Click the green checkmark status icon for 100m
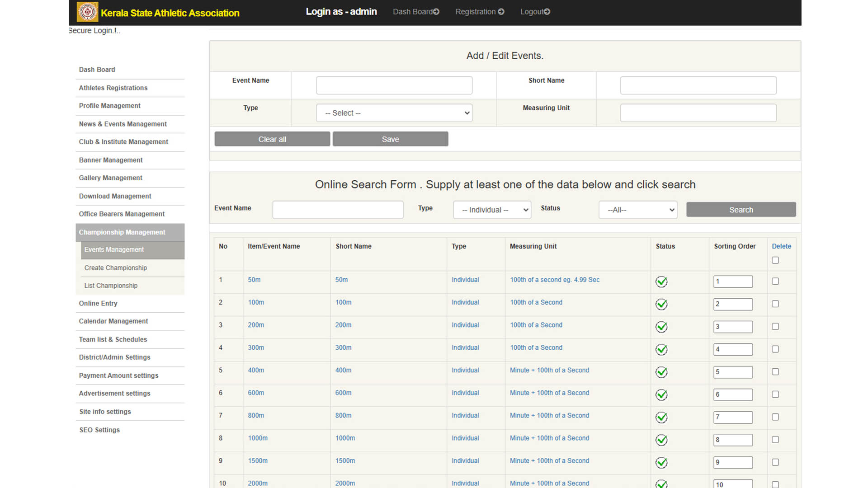Viewport: 868px width, 488px height. [x=661, y=304]
